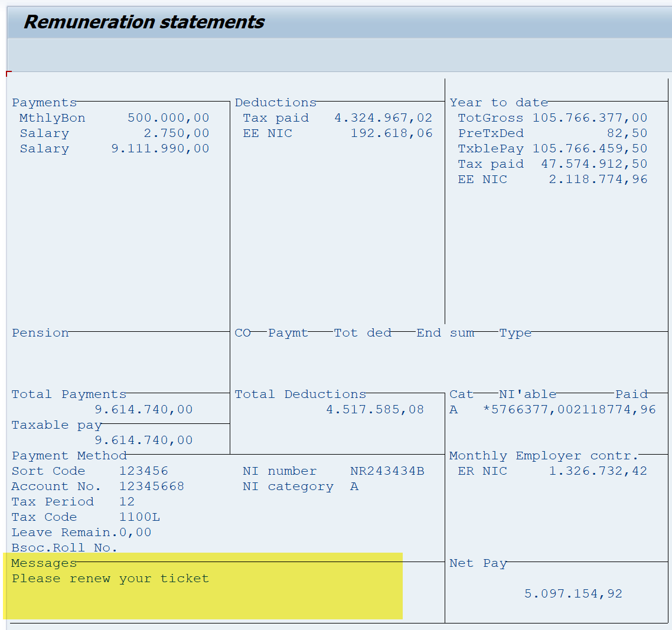Select the NI'able value *5766377,002118774,96
The image size is (672, 630).
pyautogui.click(x=569, y=410)
